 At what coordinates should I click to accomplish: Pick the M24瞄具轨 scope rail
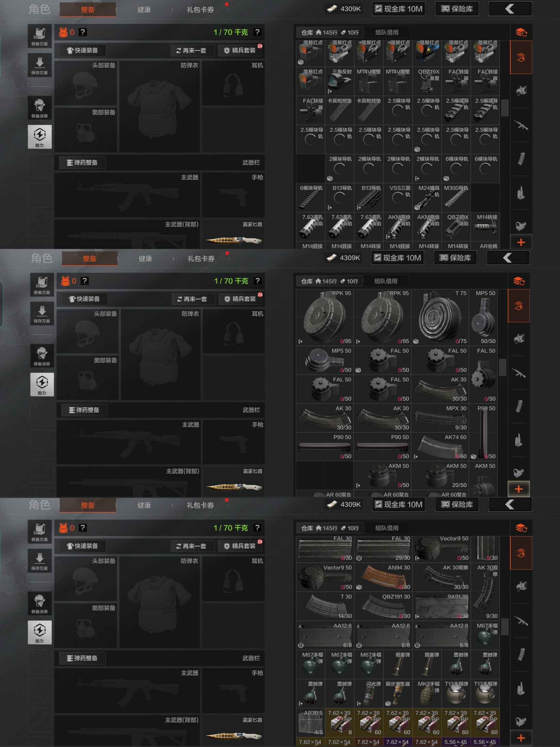coord(427,197)
